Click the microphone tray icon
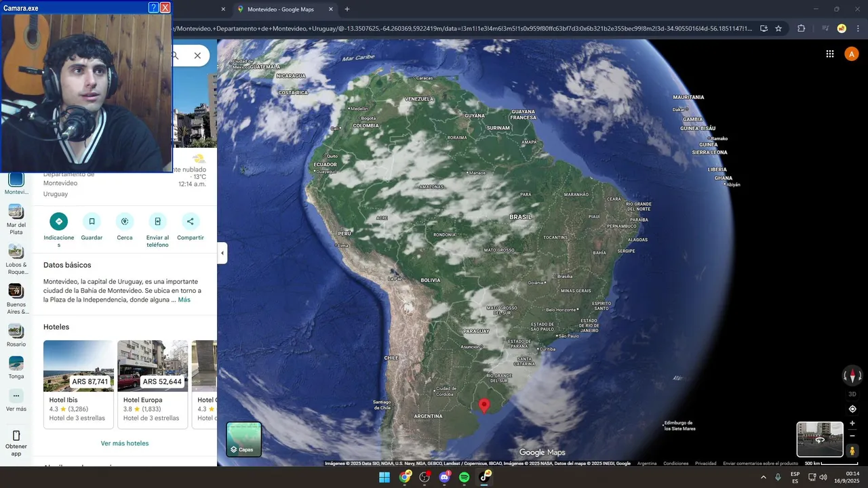The width and height of the screenshot is (868, 488). (778, 477)
